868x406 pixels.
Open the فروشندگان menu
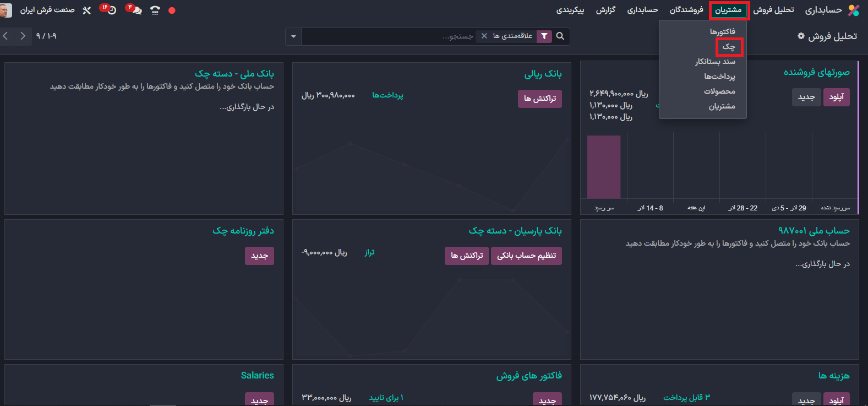tap(686, 10)
